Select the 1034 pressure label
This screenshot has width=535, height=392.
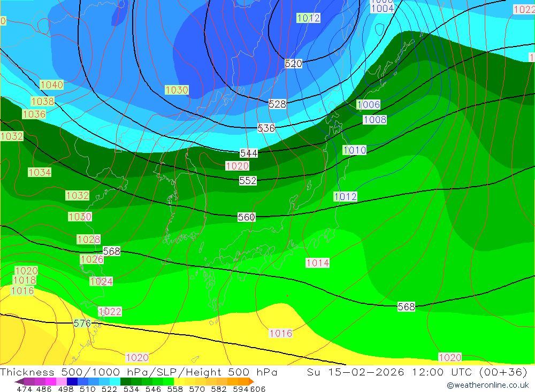40,172
